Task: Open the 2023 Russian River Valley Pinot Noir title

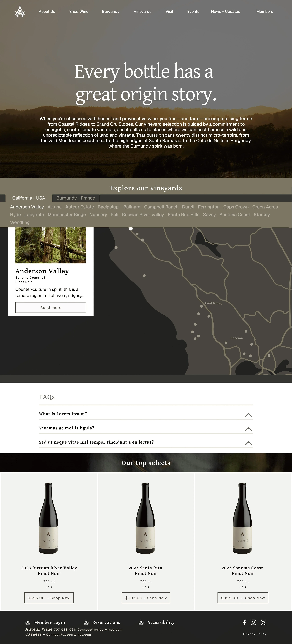Action: tap(49, 570)
